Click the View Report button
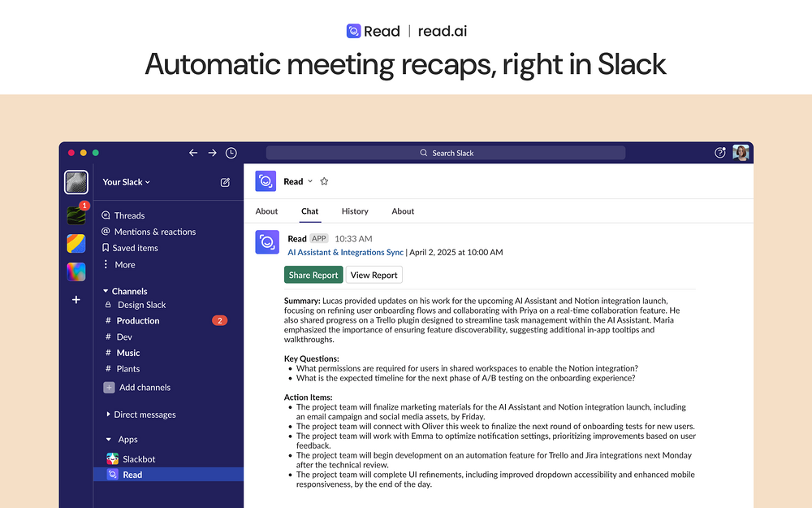812x508 pixels. (374, 275)
